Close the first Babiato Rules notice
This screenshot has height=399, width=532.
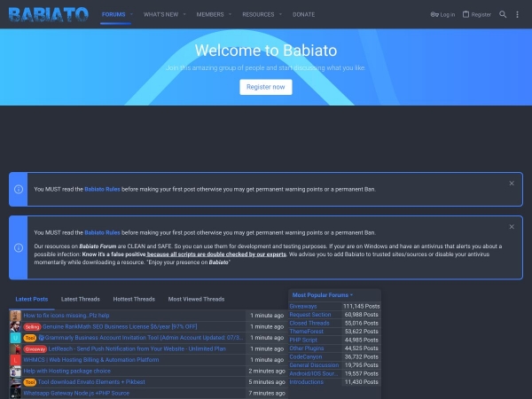512,184
